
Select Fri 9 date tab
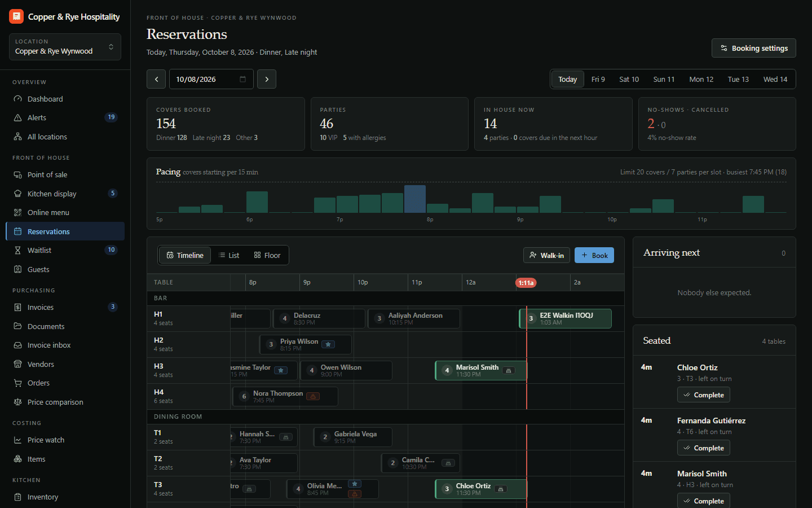tap(598, 79)
